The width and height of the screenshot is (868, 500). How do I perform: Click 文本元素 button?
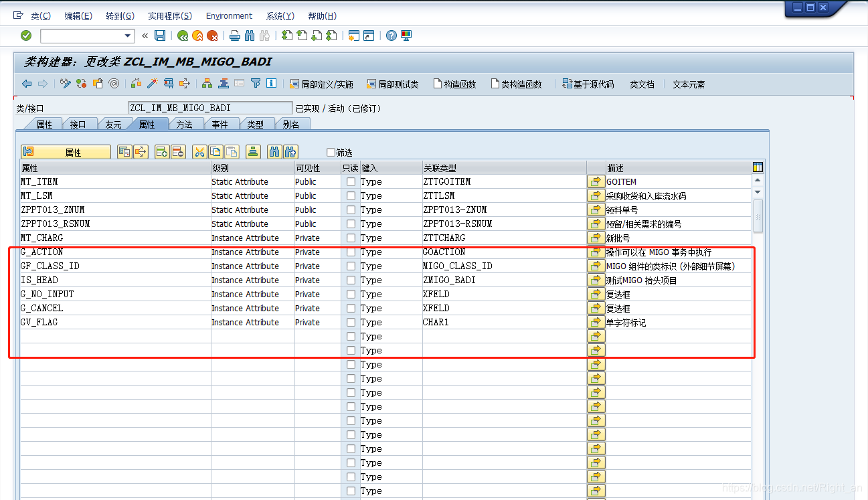click(689, 84)
